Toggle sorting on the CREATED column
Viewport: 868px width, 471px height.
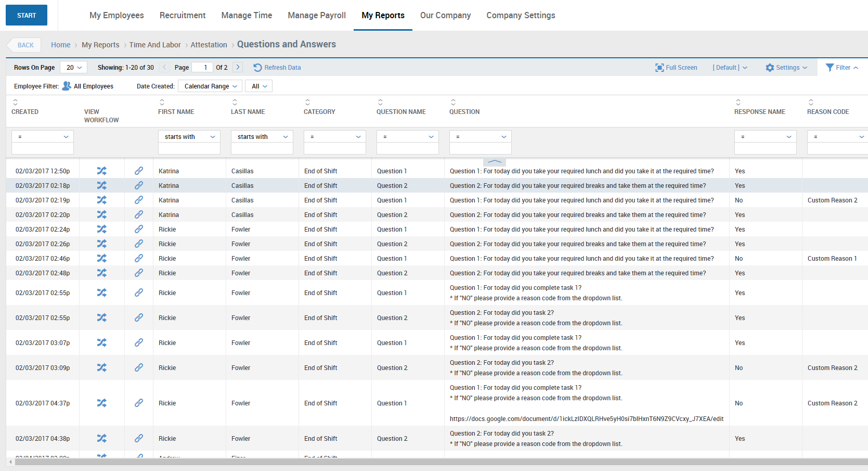click(x=15, y=102)
